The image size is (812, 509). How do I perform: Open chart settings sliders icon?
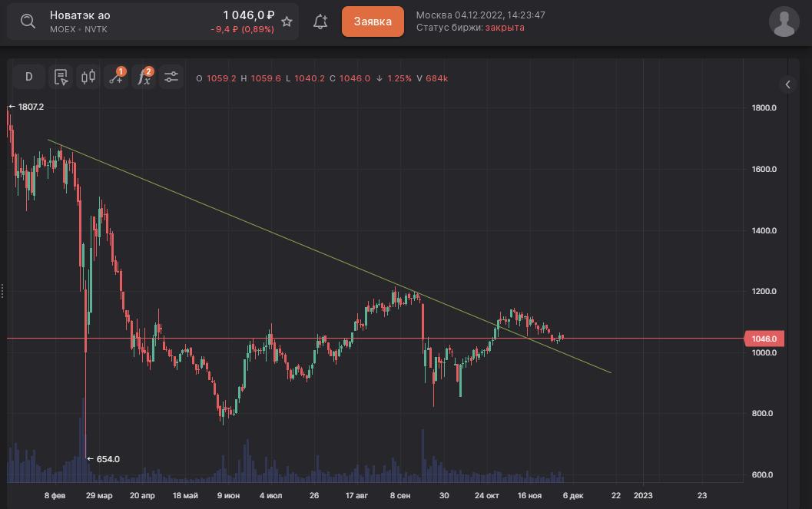pos(171,77)
